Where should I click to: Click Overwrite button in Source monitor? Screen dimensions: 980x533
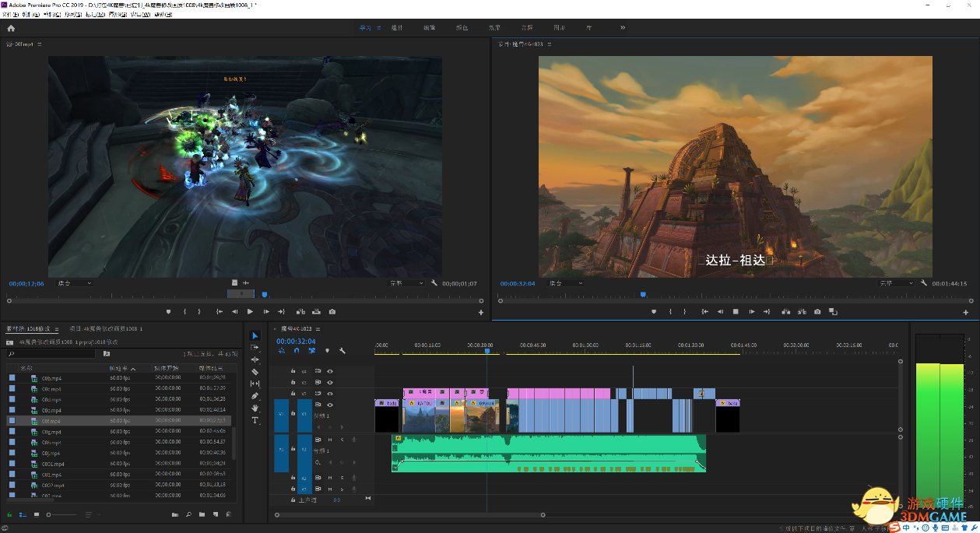[316, 311]
